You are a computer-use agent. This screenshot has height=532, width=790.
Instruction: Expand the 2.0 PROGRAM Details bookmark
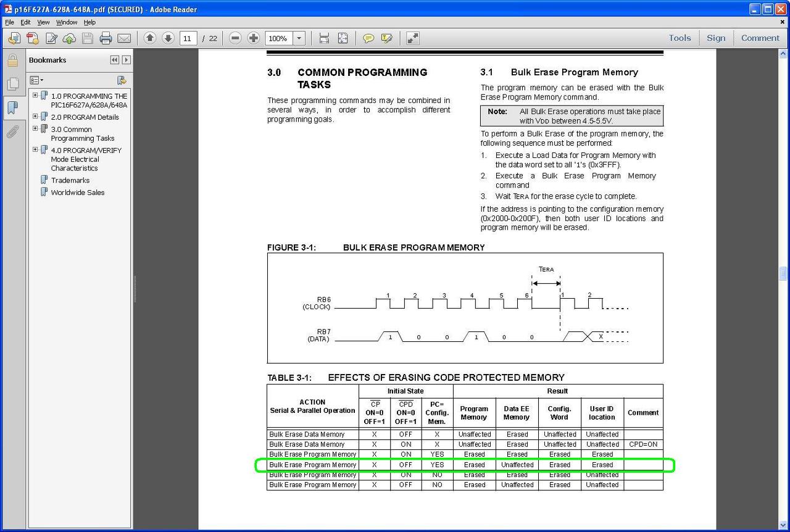point(35,116)
